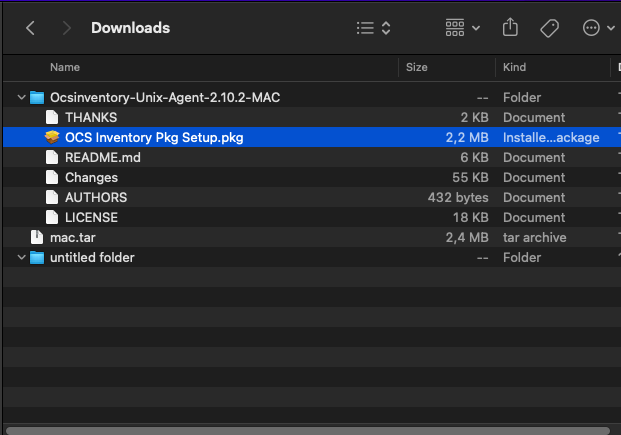Open the group-by grid dropdown

click(463, 28)
